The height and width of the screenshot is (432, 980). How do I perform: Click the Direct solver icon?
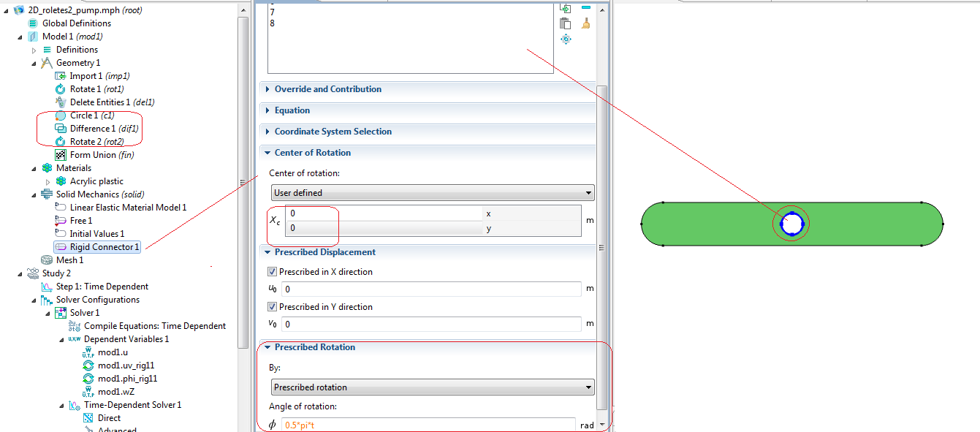click(88, 418)
